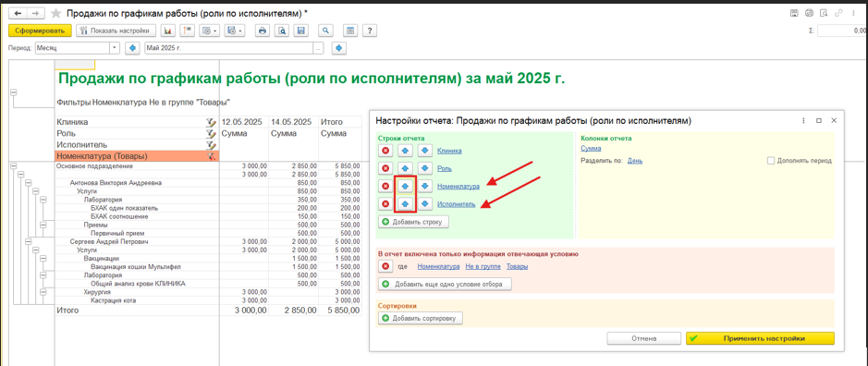Click the Отмена button
The height and width of the screenshot is (366, 868).
coord(643,338)
